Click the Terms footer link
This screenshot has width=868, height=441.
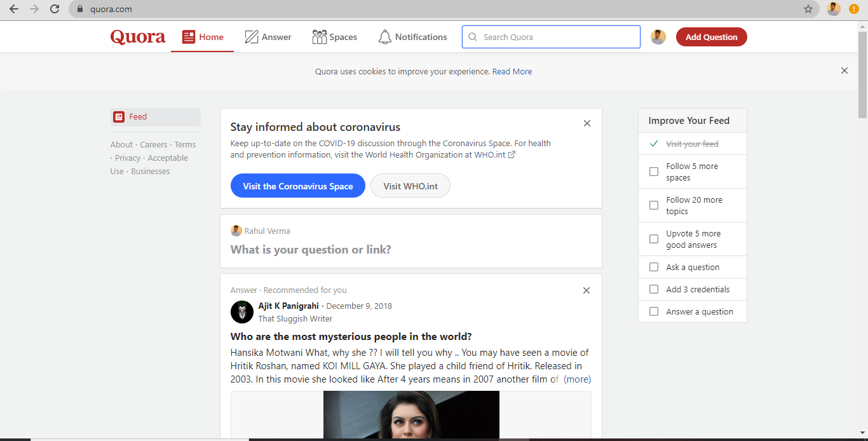coord(186,145)
